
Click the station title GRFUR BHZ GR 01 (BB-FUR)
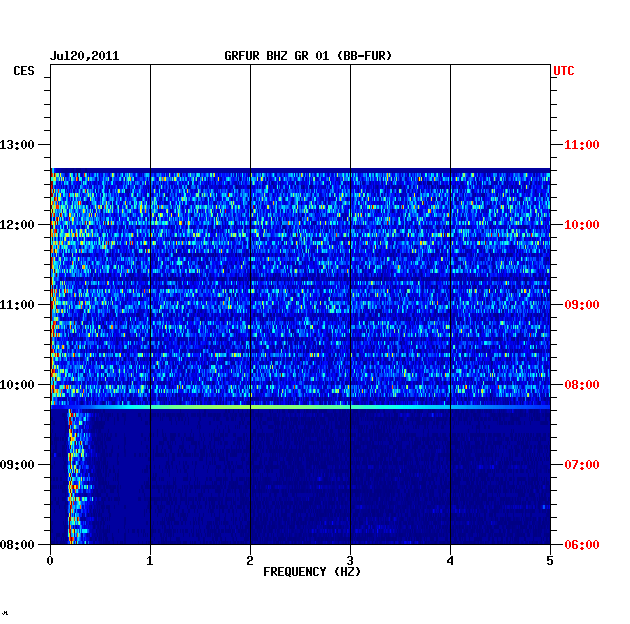tap(308, 56)
